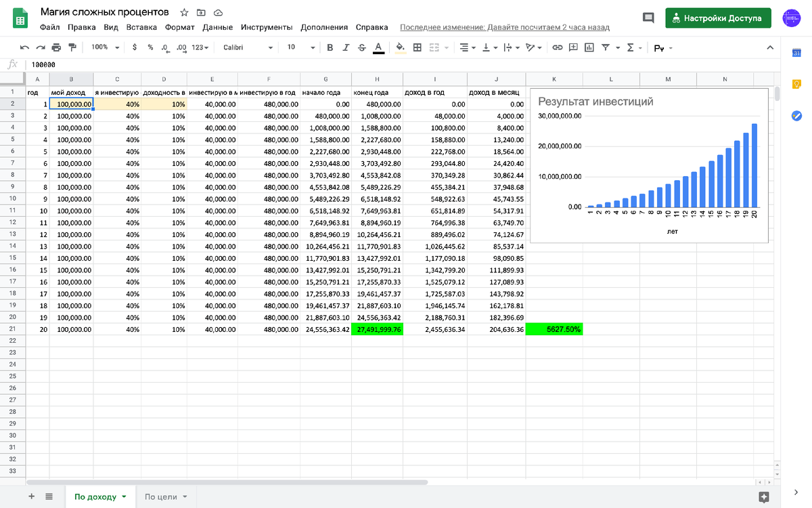Screen dimensions: 812x508
Task: Open the Sigma functions menu
Action: [634, 47]
